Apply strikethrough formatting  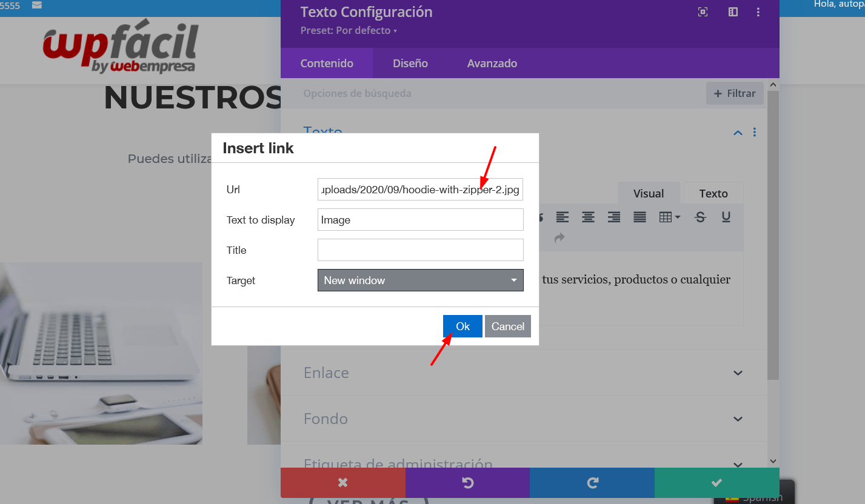(x=700, y=217)
